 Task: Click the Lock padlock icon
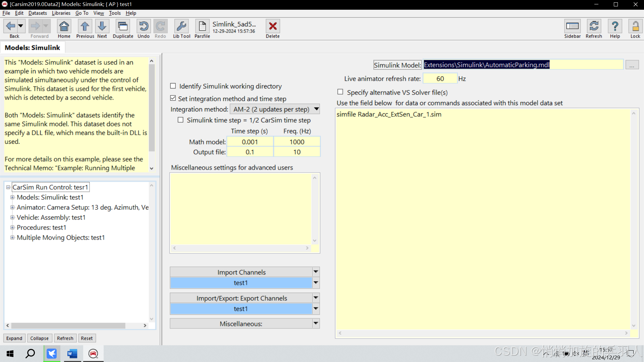pos(635,26)
